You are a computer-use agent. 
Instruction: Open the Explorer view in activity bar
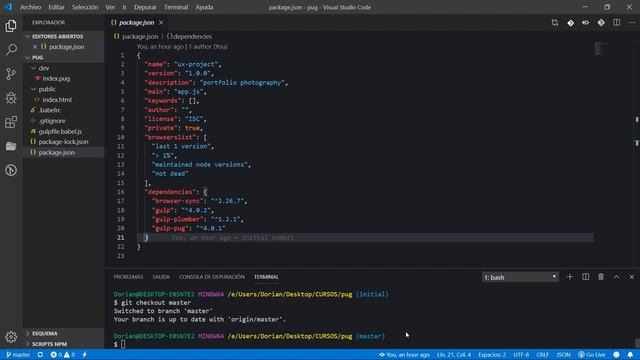coord(11,26)
